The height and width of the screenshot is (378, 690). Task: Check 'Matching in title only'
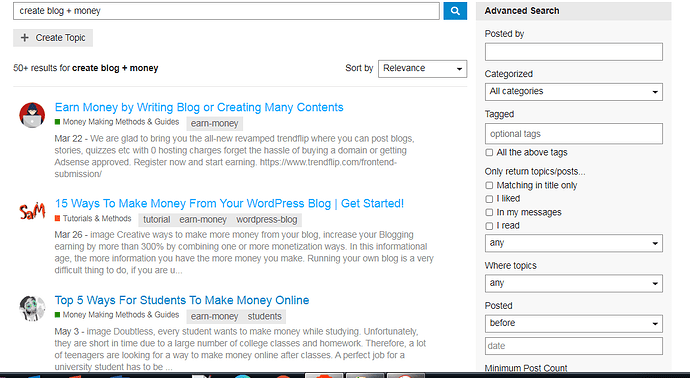[489, 186]
